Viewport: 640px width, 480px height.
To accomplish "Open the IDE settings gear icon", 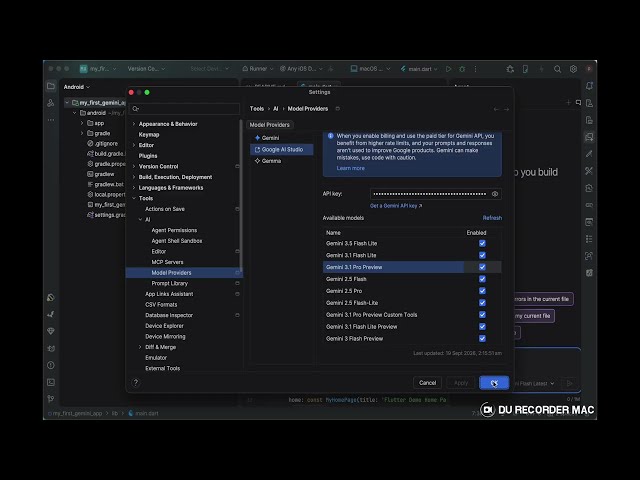I will (573, 69).
